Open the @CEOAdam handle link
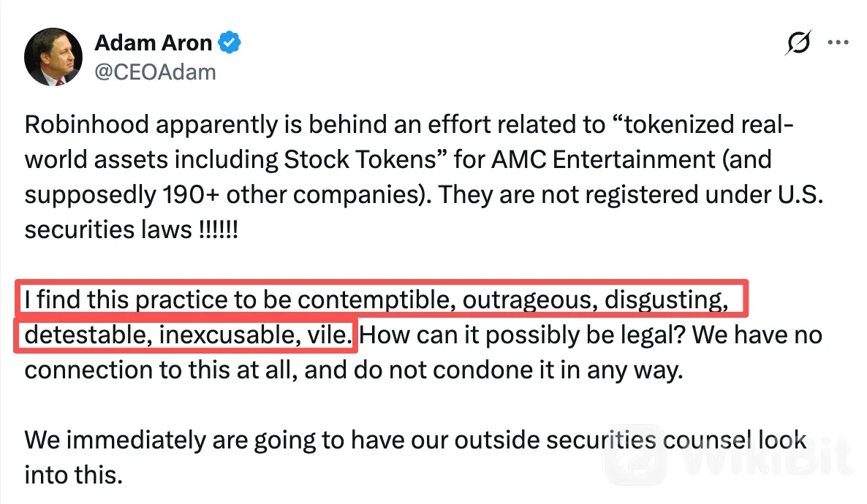Viewport: 867px width, 504px height. (x=155, y=72)
